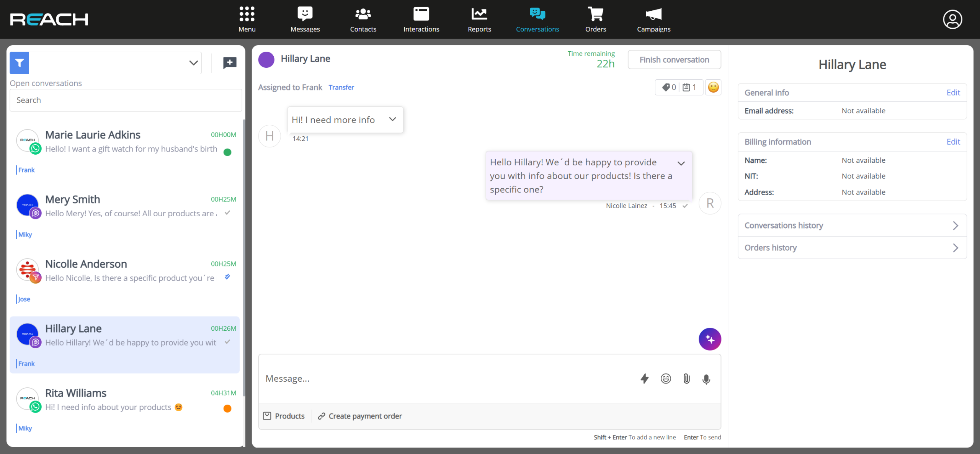Go to Reports in top navigation
The width and height of the screenshot is (980, 454).
(x=479, y=19)
